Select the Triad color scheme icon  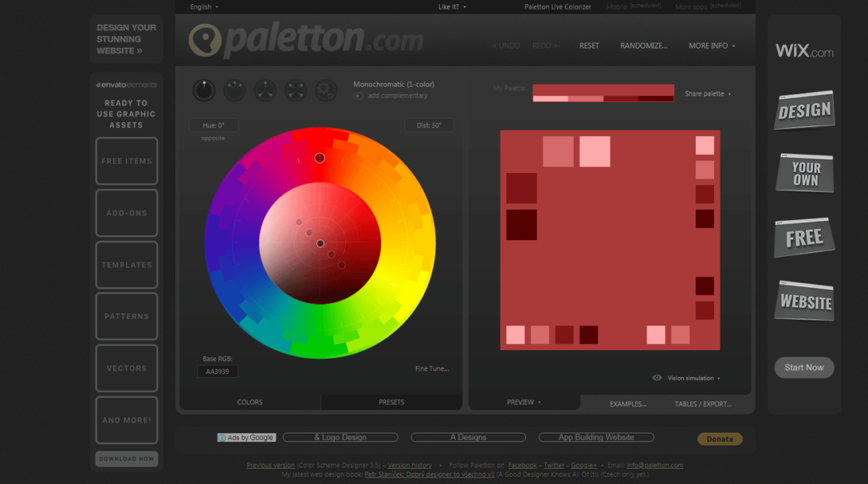point(265,90)
